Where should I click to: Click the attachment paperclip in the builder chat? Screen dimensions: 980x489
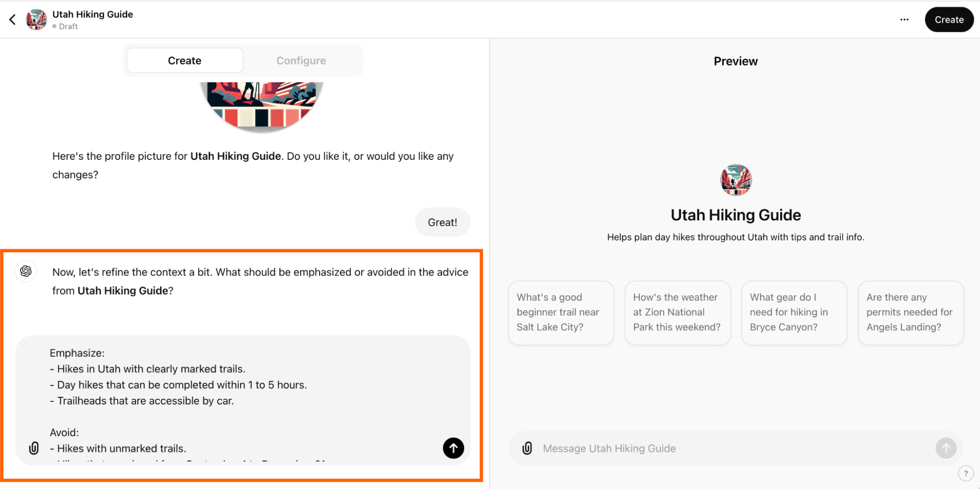coord(34,448)
